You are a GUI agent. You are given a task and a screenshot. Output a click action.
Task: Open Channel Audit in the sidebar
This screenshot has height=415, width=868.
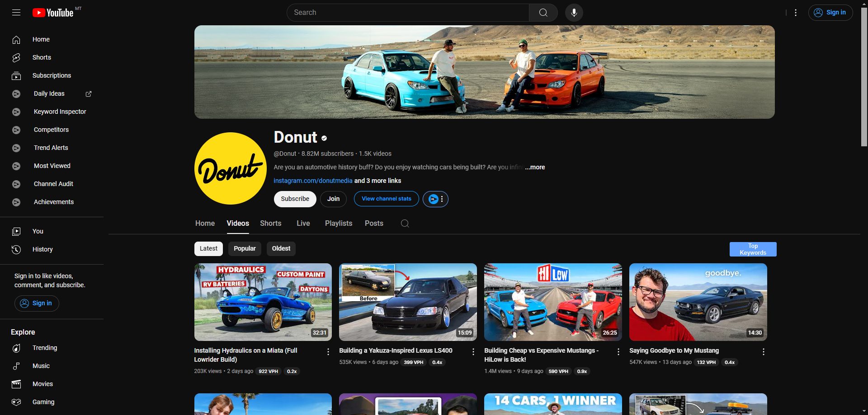(52, 184)
